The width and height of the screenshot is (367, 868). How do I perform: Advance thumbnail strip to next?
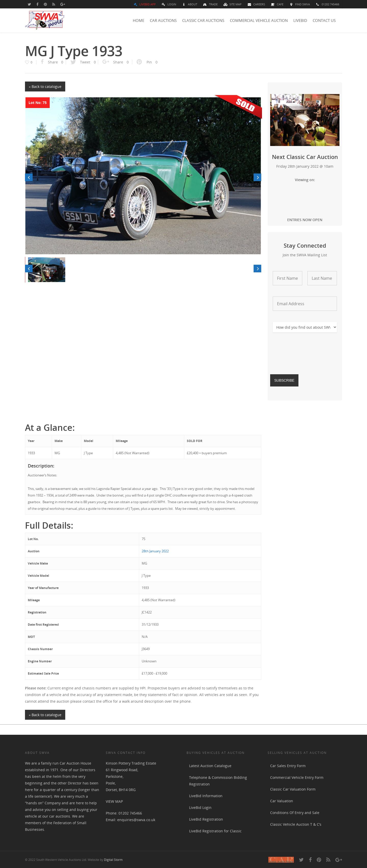coord(257,269)
